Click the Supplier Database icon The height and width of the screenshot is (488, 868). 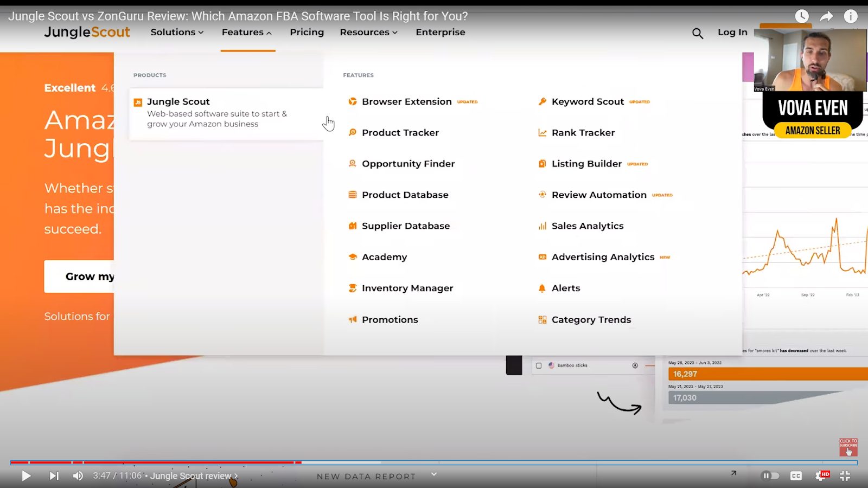click(353, 226)
